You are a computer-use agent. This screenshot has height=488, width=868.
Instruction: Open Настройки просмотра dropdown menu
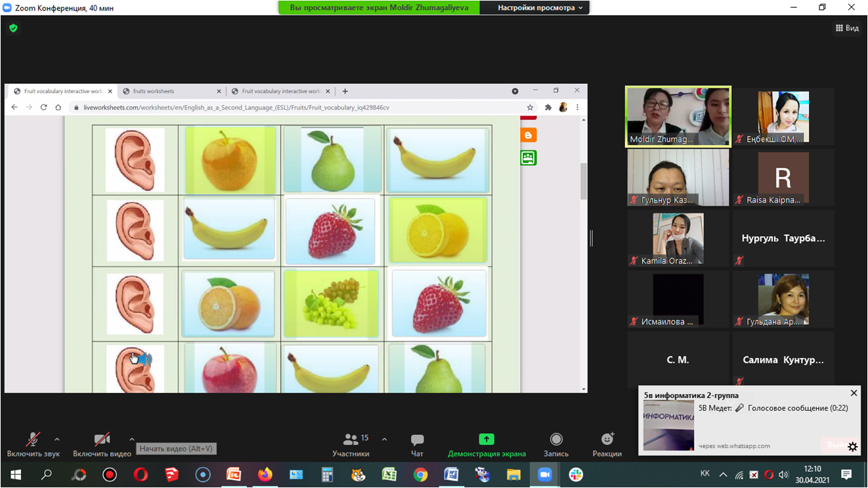pyautogui.click(x=540, y=8)
